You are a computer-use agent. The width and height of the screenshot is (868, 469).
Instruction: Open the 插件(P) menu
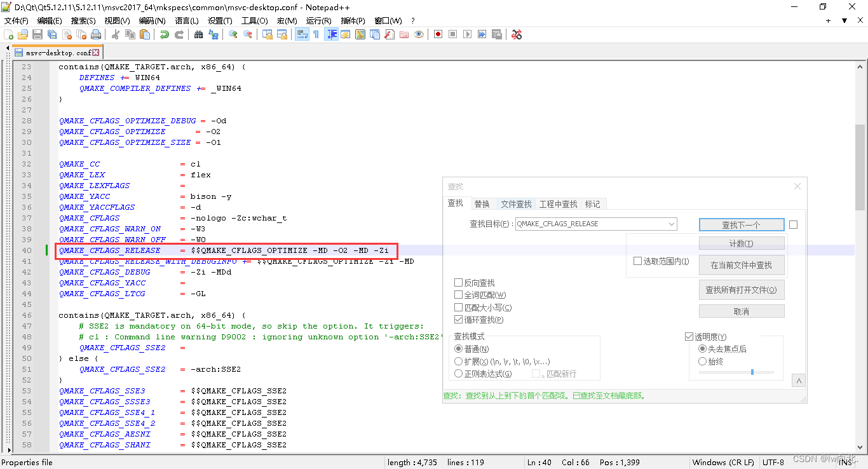pos(353,21)
